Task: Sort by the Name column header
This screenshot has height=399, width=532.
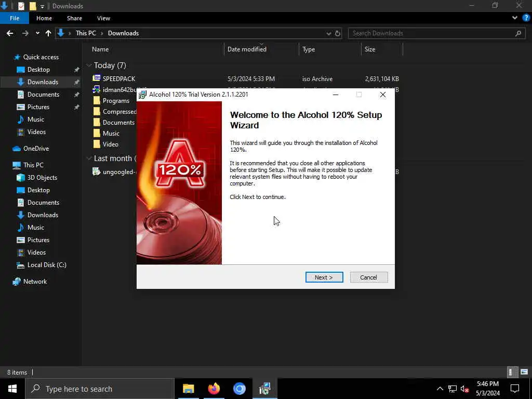Action: (x=100, y=49)
